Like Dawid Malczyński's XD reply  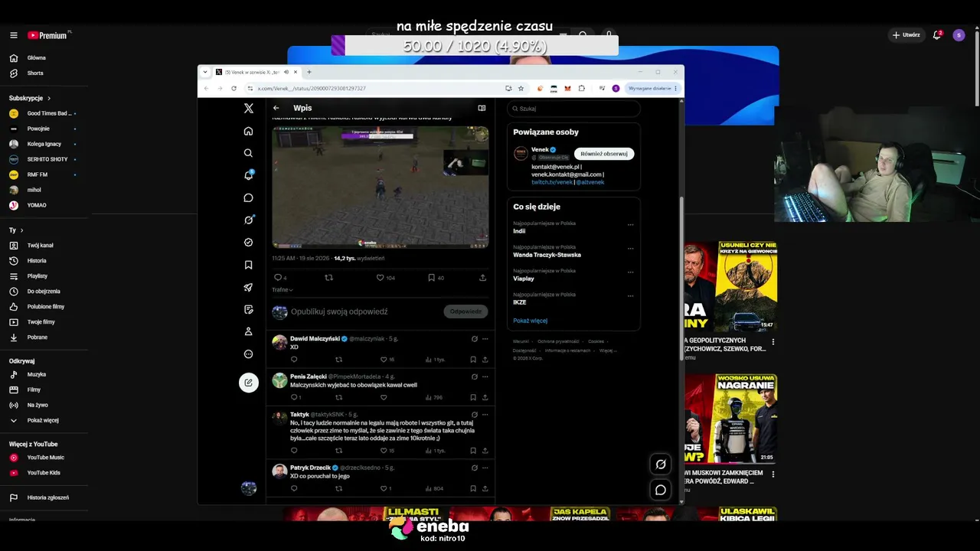384,359
